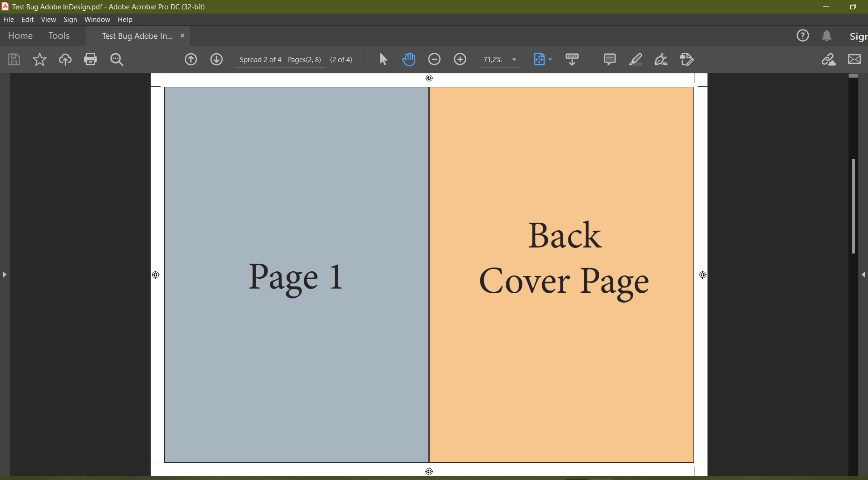Zoom out using the minus control

(435, 60)
